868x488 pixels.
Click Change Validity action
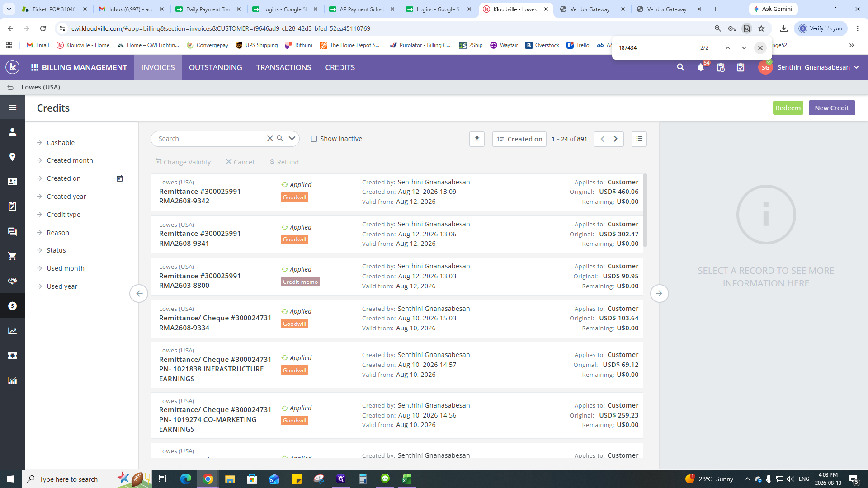coord(183,162)
